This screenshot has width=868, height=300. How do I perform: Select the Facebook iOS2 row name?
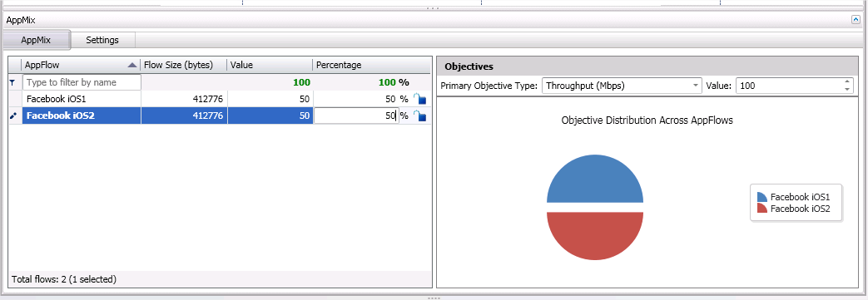[61, 116]
